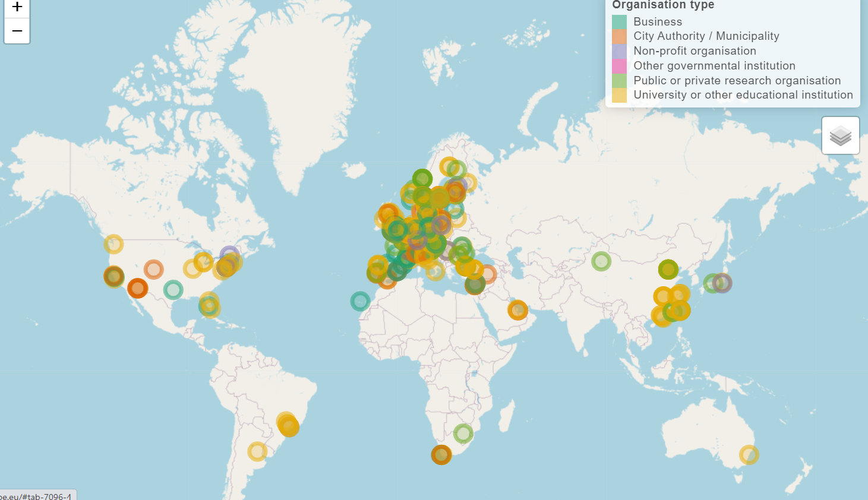Image resolution: width=868 pixels, height=500 pixels.
Task: Click the purple marker in northeastern USA
Action: tap(230, 255)
